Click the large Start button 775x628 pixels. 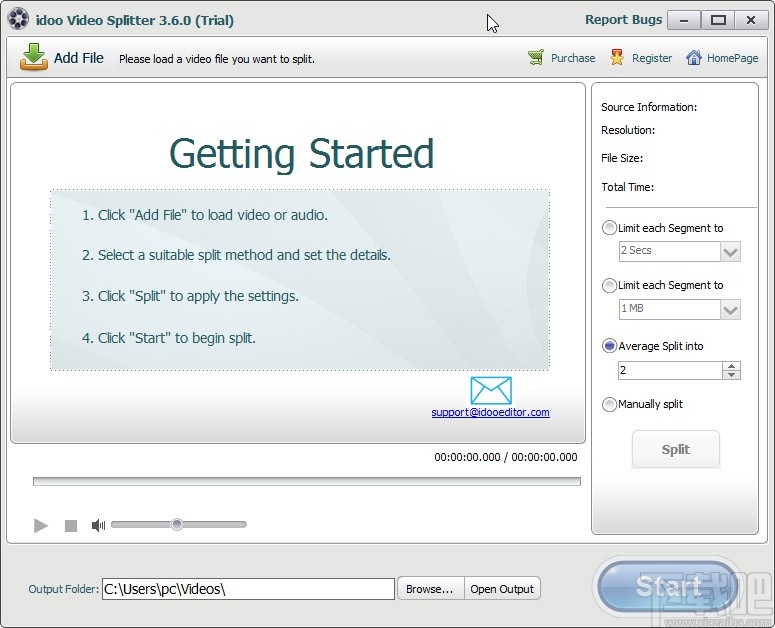[667, 586]
